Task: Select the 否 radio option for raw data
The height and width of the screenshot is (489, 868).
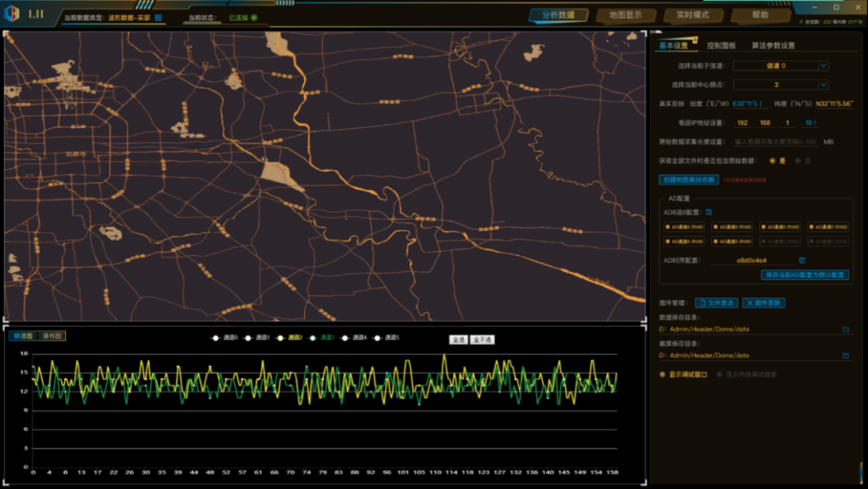Action: pyautogui.click(x=798, y=161)
